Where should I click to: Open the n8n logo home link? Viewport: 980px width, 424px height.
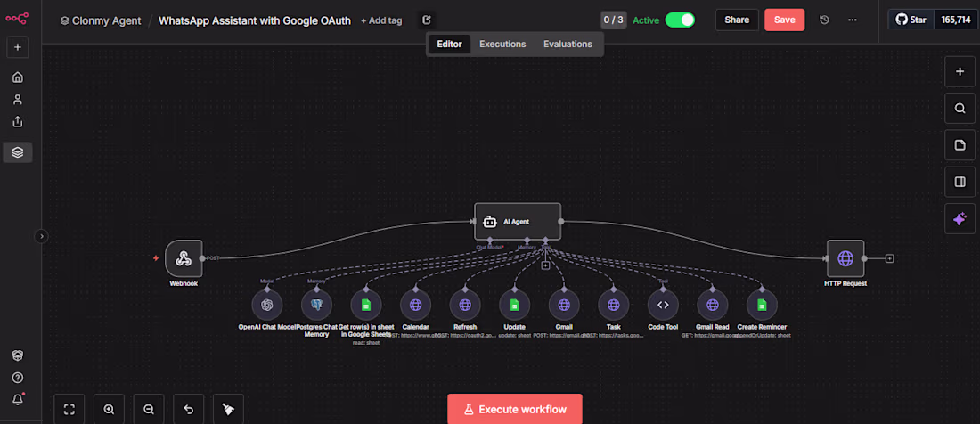tap(17, 19)
